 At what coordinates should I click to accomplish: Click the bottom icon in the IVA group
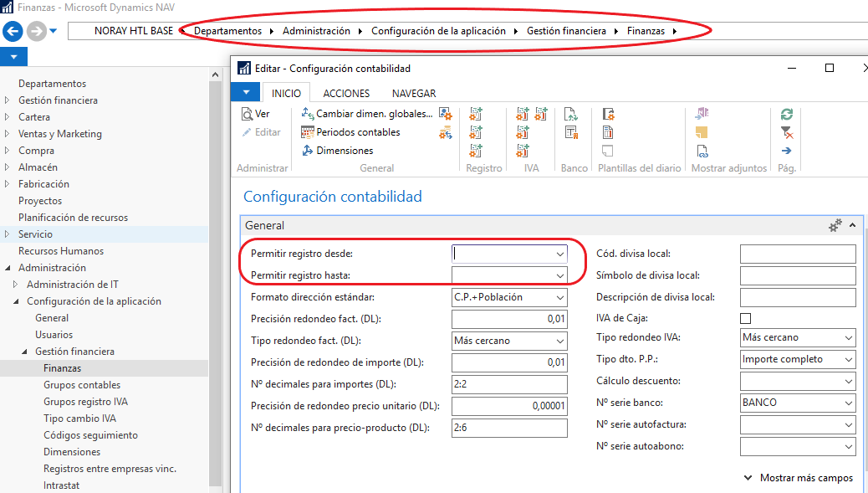523,150
